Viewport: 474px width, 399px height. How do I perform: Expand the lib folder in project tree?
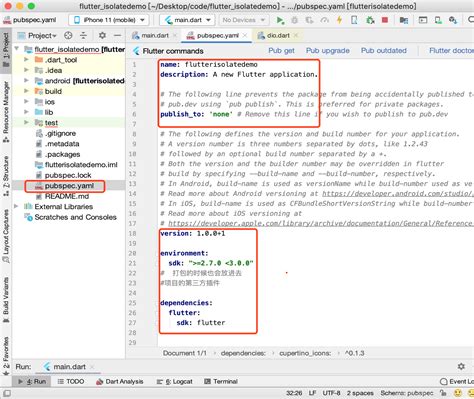coord(26,112)
